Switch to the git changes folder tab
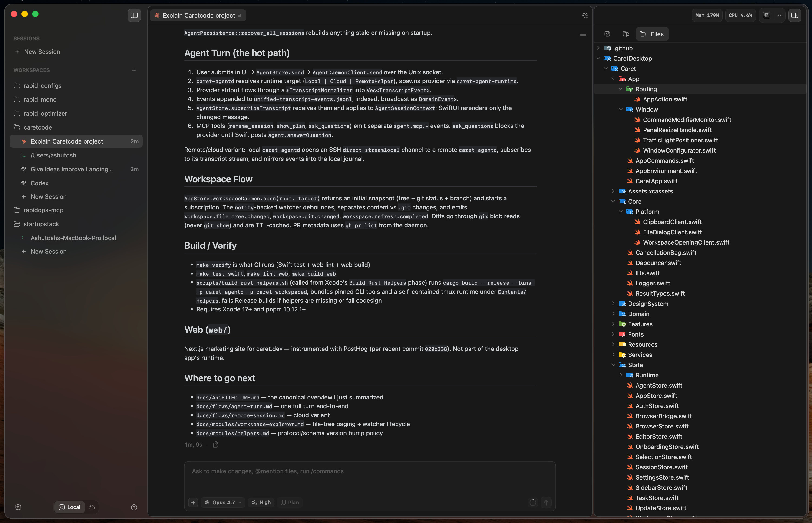 point(626,34)
